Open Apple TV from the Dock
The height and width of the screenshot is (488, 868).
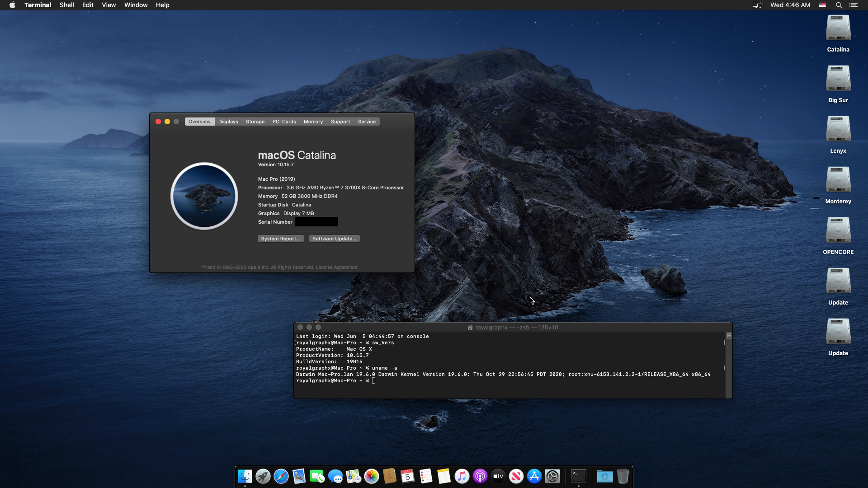click(x=498, y=476)
